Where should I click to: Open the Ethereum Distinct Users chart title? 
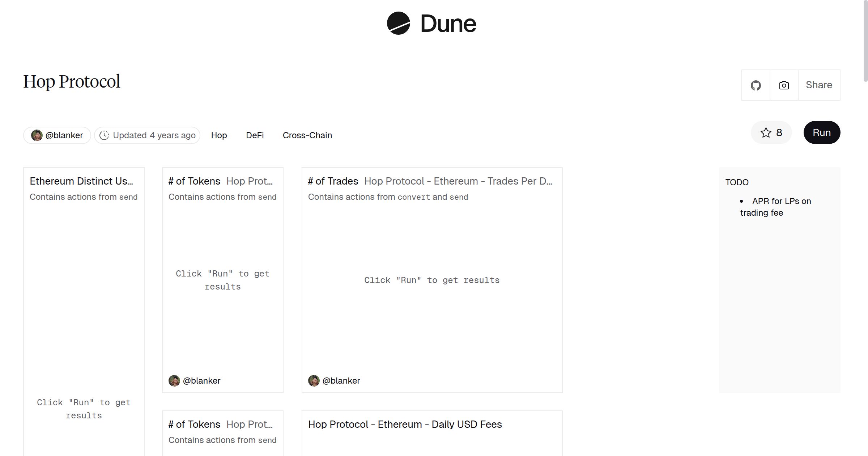81,181
